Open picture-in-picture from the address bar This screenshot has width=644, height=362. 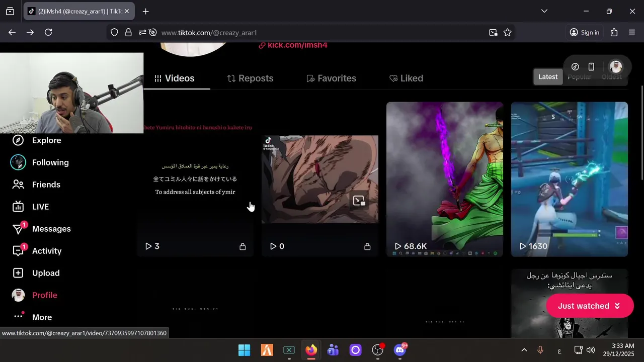click(x=493, y=32)
